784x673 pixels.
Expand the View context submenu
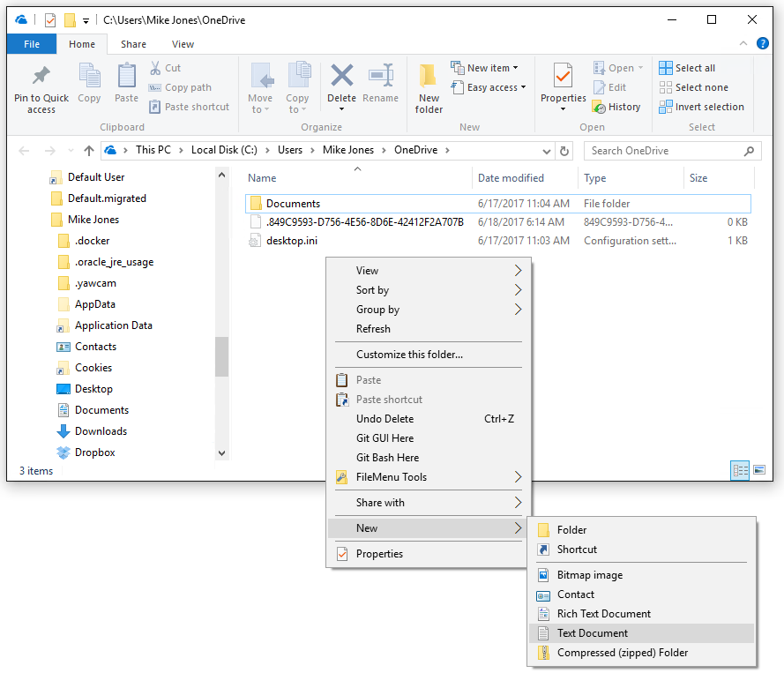[428, 271]
